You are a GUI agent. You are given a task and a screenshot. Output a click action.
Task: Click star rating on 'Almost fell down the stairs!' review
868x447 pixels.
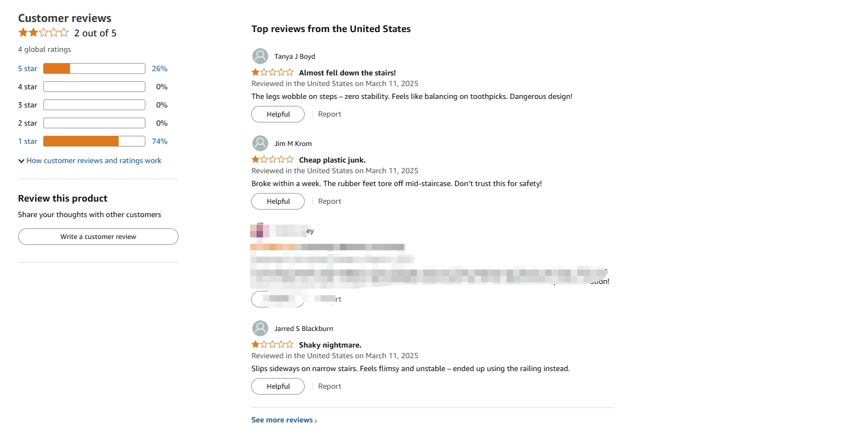273,72
